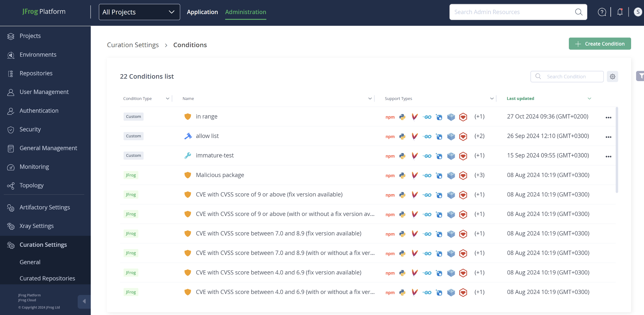Open more actions for 'immature-test' row
This screenshot has height=315, width=644.
tap(608, 157)
